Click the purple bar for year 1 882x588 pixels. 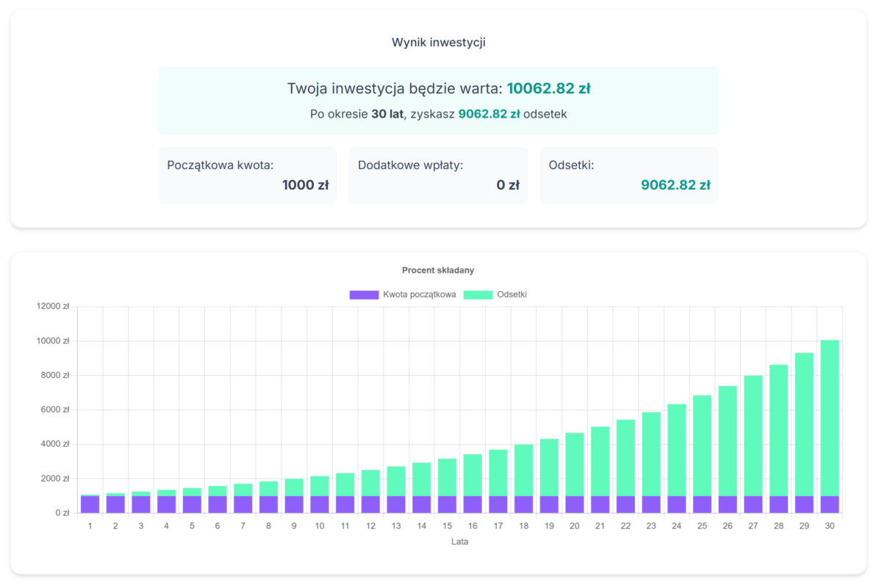point(90,504)
